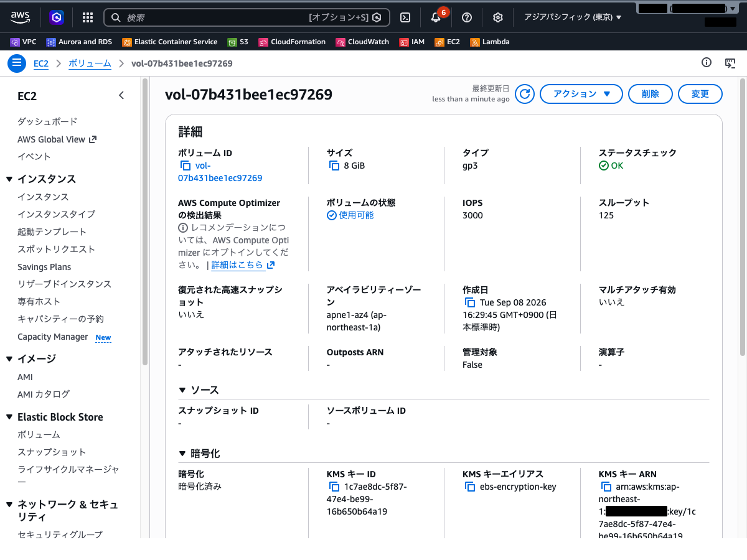Collapse the イメージ navigation section
This screenshot has height=560, width=747.
point(9,358)
